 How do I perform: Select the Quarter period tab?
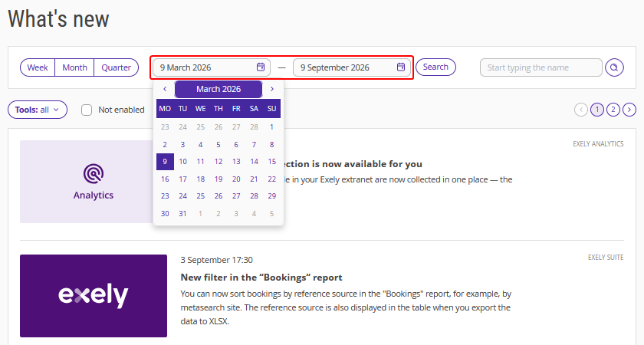tap(117, 67)
